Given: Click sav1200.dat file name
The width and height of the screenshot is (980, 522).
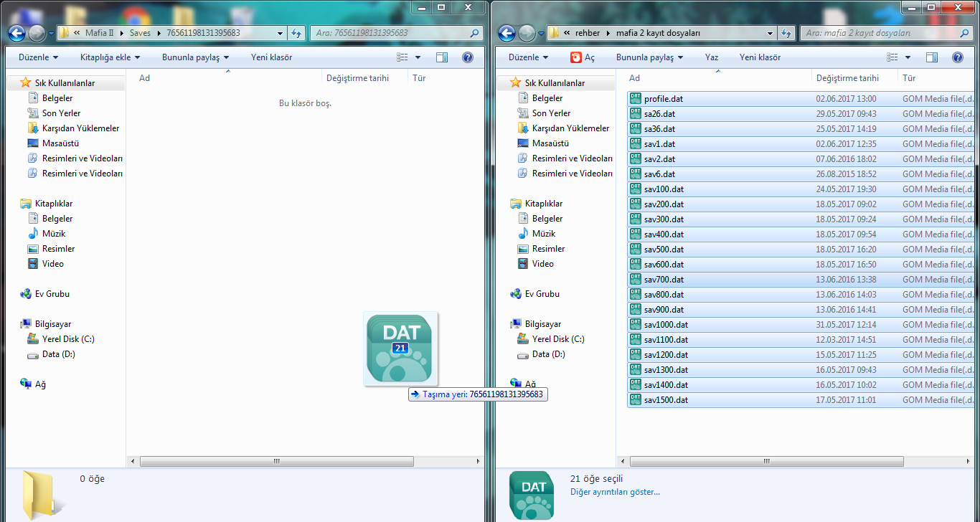Looking at the screenshot, I should pos(666,355).
